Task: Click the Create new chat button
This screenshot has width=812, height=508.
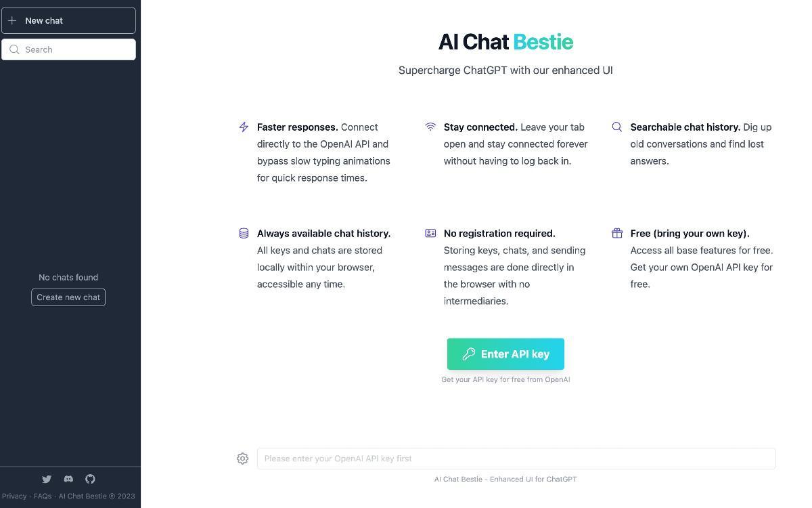Action: [x=68, y=297]
